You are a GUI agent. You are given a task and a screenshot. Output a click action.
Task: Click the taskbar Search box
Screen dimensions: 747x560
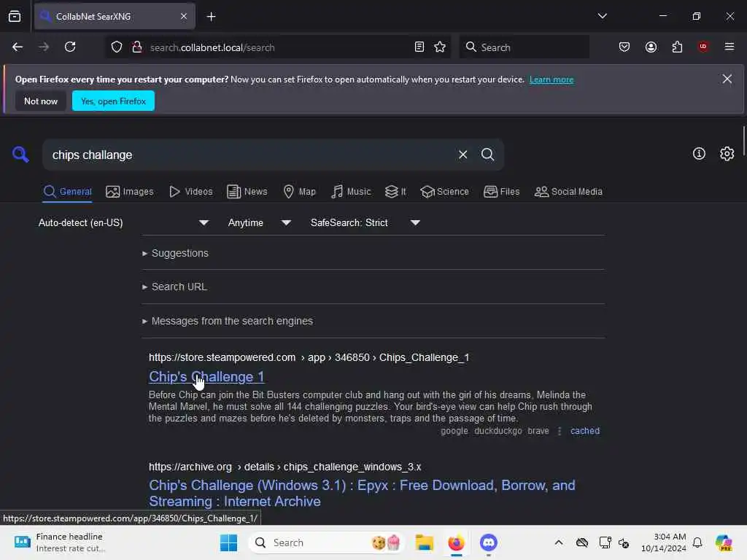tap(326, 542)
